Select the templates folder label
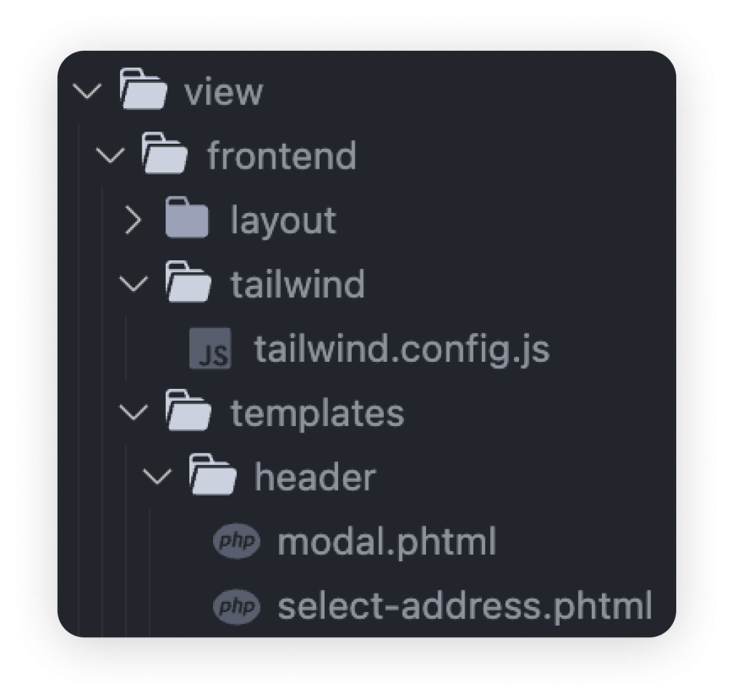 point(317,414)
